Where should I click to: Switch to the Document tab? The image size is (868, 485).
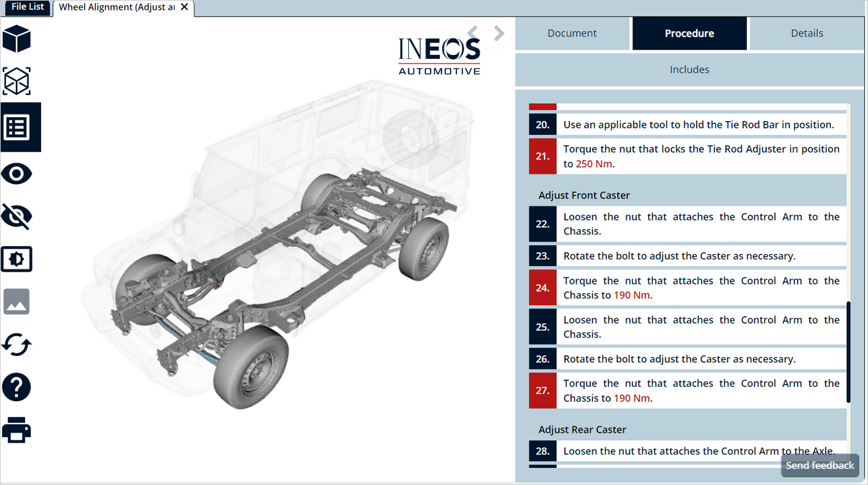[x=572, y=33]
